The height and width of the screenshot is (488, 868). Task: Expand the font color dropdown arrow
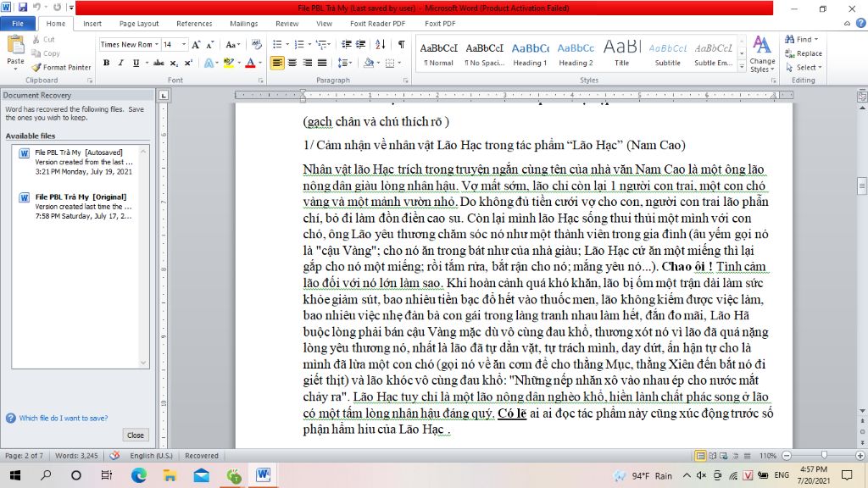coord(260,63)
